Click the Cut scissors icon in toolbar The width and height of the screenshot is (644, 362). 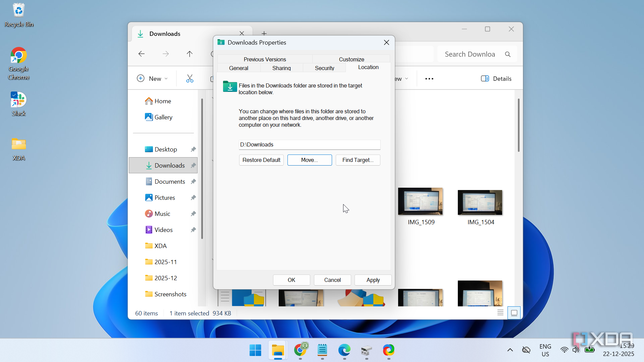point(190,78)
